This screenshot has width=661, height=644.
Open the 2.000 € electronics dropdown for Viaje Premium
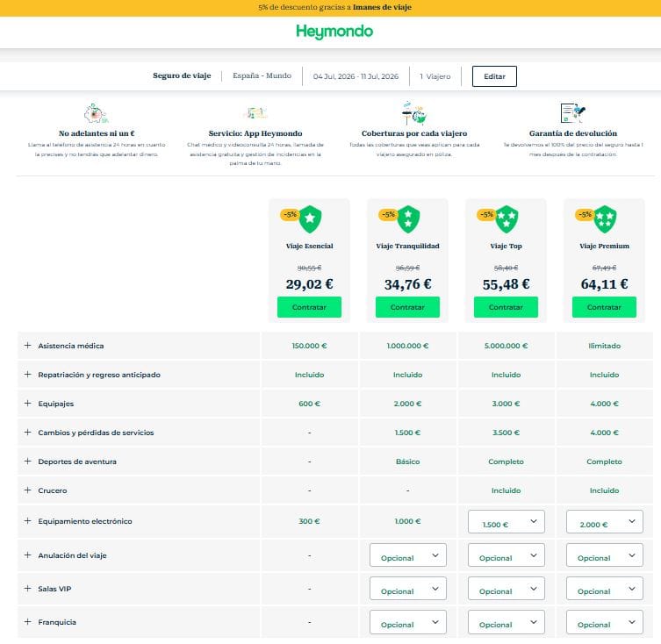point(604,521)
